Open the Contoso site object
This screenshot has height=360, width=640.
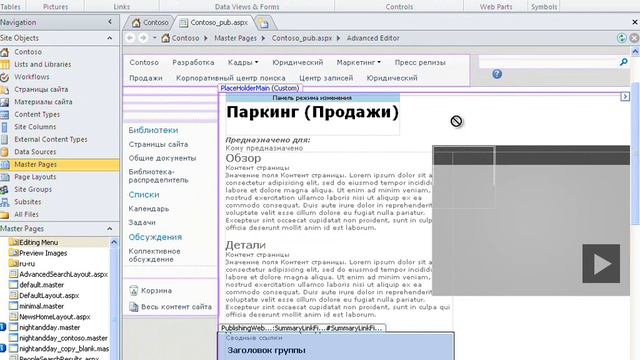click(x=28, y=52)
